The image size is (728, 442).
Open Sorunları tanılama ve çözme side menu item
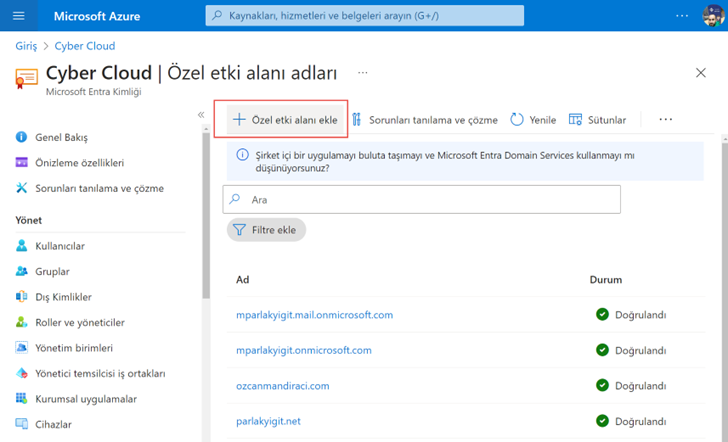[100, 188]
